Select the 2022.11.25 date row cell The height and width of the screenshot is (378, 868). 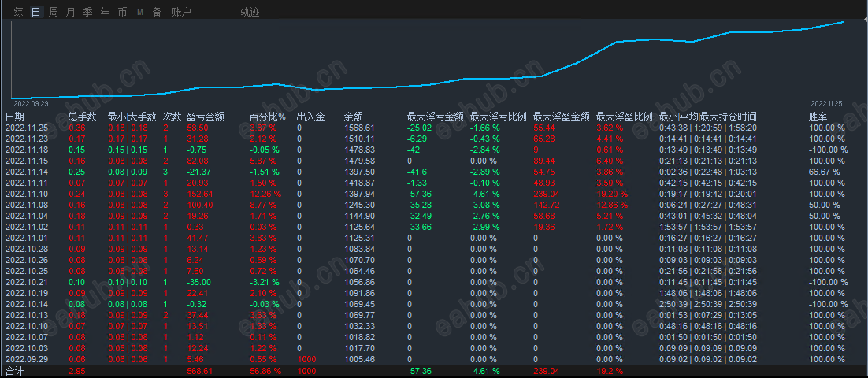point(25,128)
